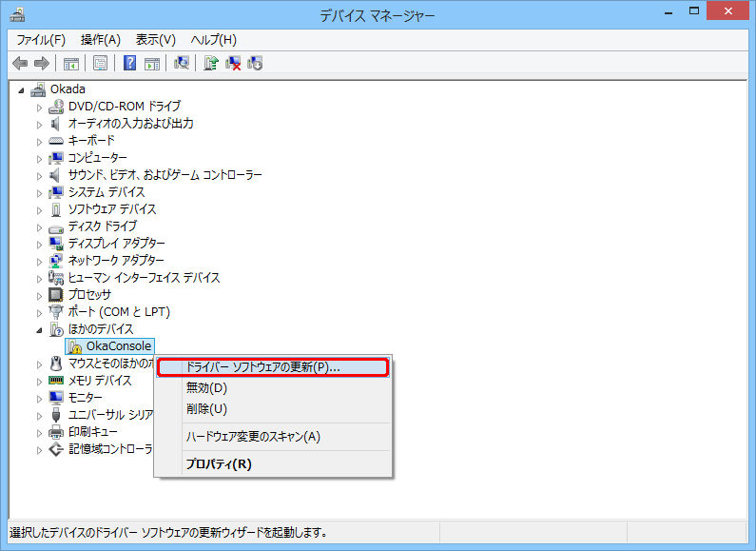Screen dimensions: 756x551
Task: Open the ヘルプ(H) menu
Action: (x=214, y=40)
